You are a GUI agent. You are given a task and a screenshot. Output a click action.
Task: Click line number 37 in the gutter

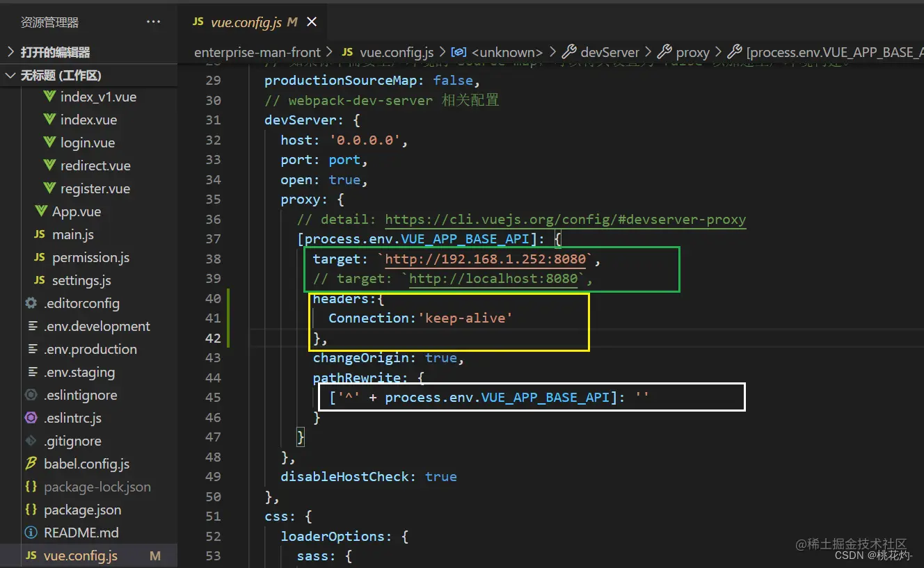click(x=213, y=239)
